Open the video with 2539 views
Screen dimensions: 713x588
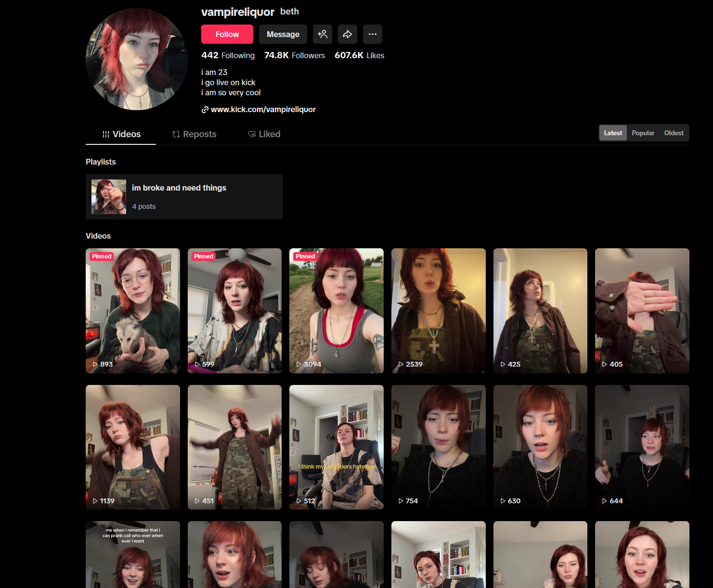439,311
